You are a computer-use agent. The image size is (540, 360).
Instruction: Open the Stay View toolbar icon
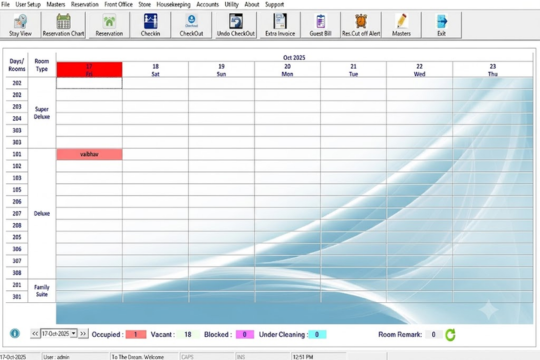[x=20, y=25]
